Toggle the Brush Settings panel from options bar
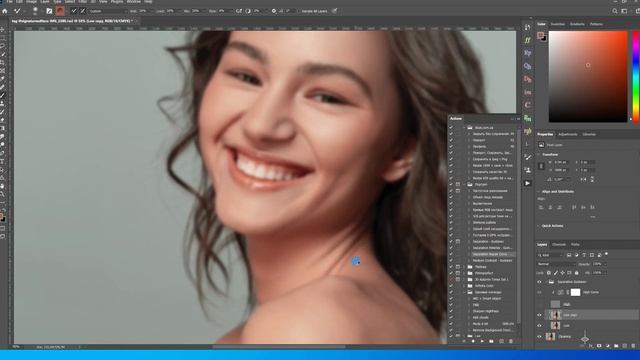 pos(49,11)
